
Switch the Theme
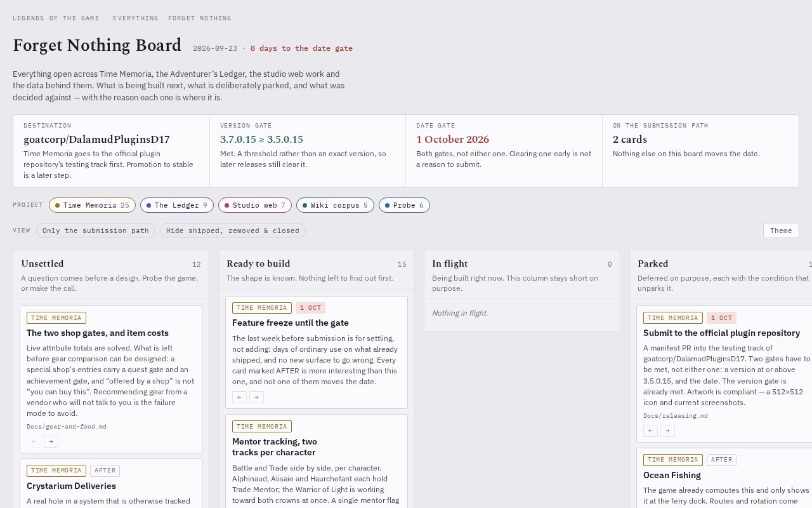pos(781,231)
